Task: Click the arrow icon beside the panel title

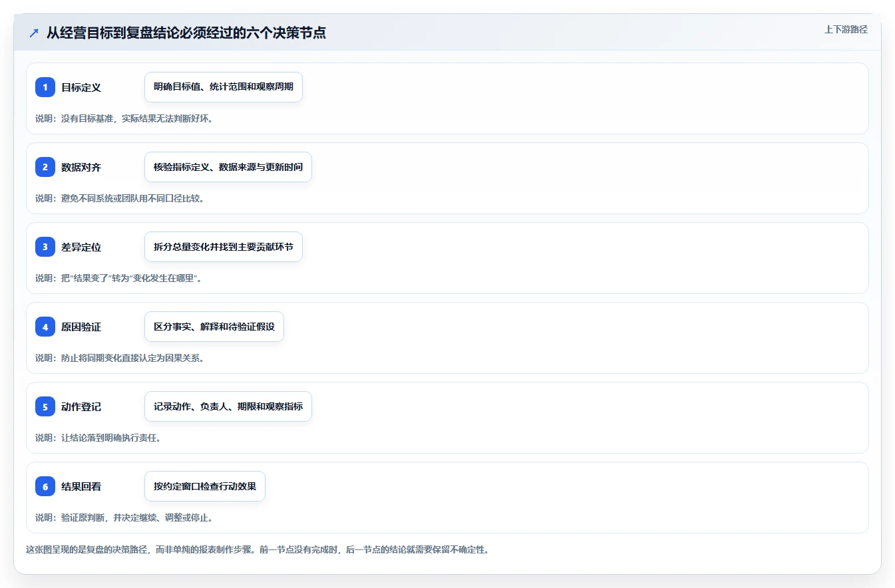Action: 34,33
